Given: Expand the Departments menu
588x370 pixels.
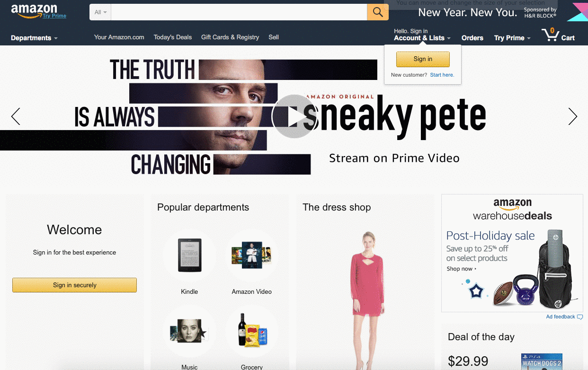Looking at the screenshot, I should click(34, 38).
